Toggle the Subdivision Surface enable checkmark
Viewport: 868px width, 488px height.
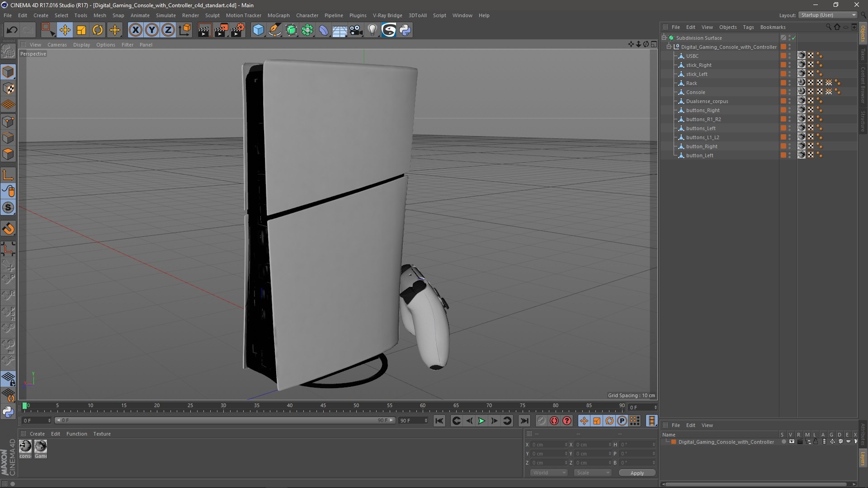pyautogui.click(x=794, y=38)
